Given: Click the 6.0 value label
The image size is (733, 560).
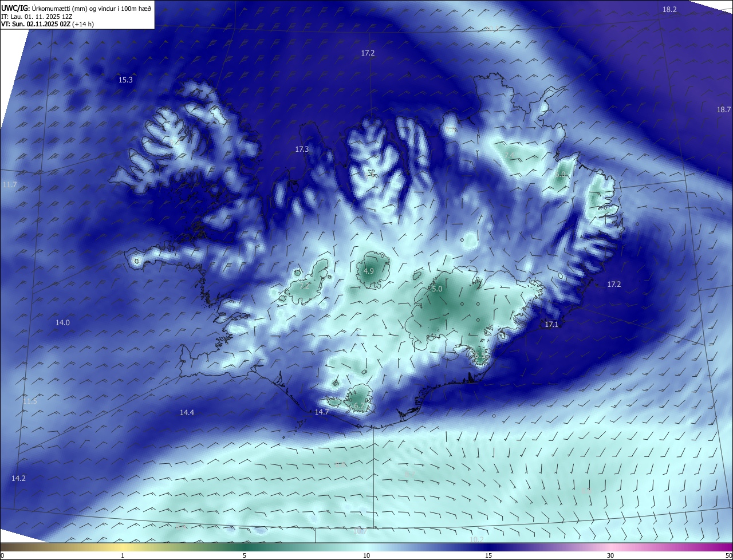Looking at the screenshot, I should point(560,174).
